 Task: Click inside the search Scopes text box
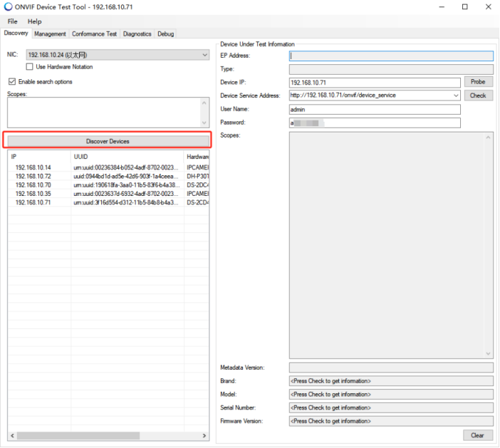click(104, 113)
